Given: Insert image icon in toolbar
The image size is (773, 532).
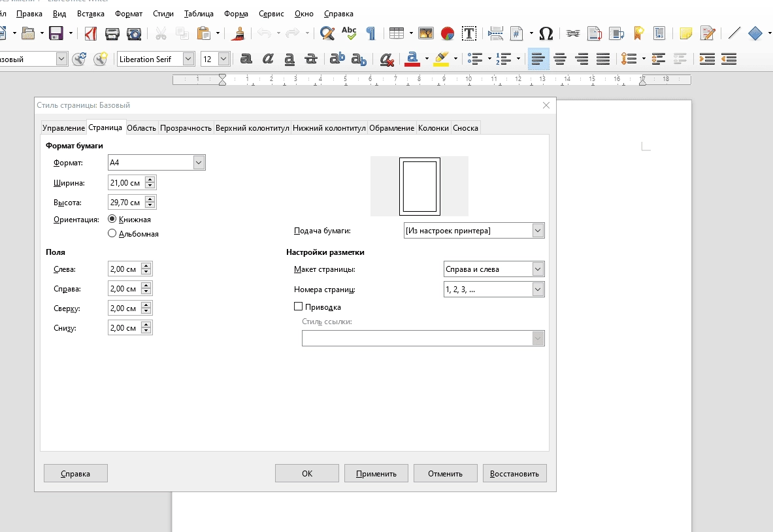Looking at the screenshot, I should (x=426, y=33).
